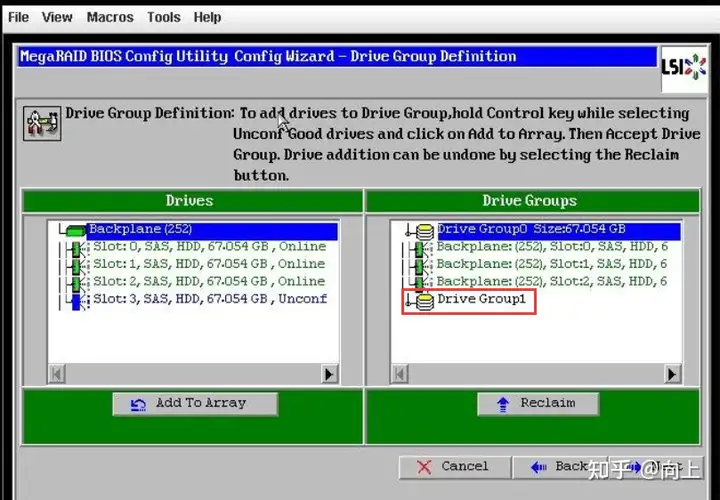
Task: Select Backplane: (252), Slot:0 row in Drive Groups
Action: point(552,247)
